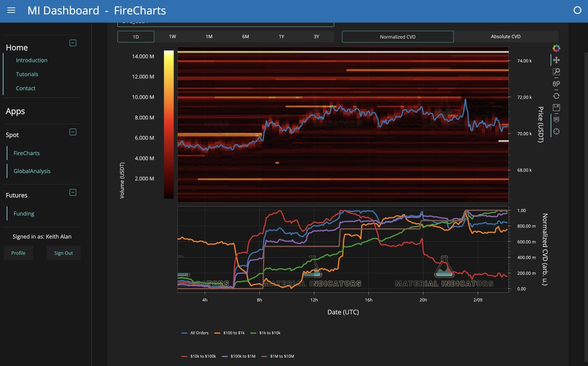Click the MI Dashboard - FireCharts title
This screenshot has width=588, height=366.
pyautogui.click(x=97, y=10)
